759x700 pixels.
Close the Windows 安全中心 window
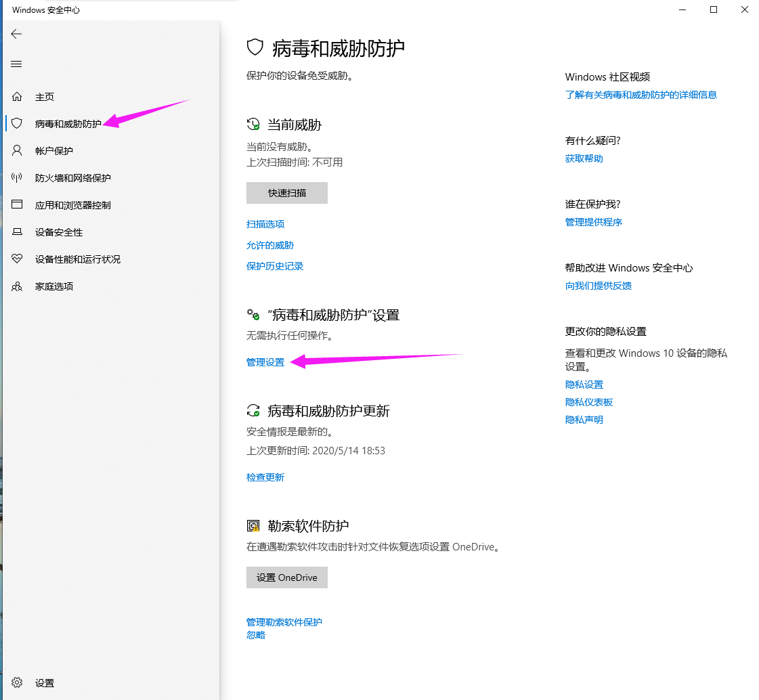tap(745, 9)
